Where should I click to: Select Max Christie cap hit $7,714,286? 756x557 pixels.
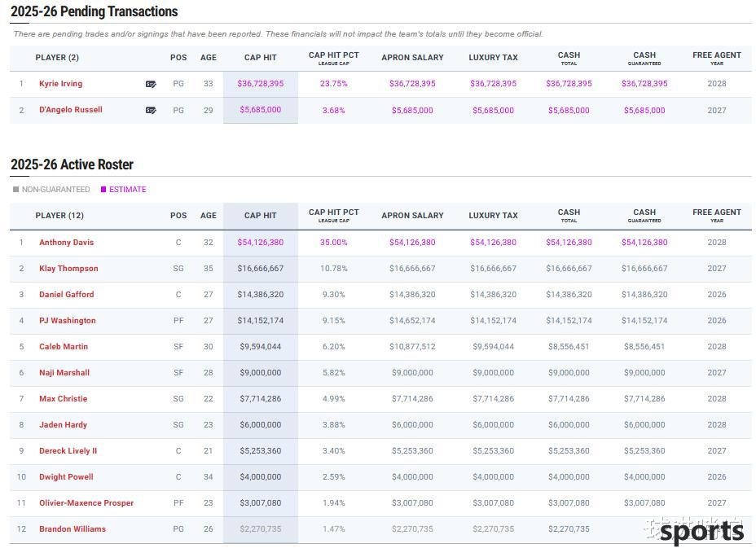pyautogui.click(x=261, y=398)
